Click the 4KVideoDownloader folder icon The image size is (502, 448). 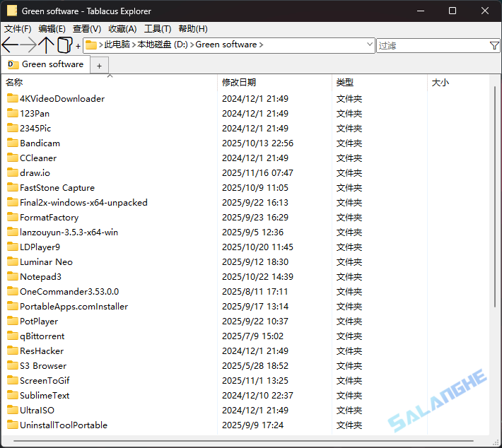[x=13, y=98]
